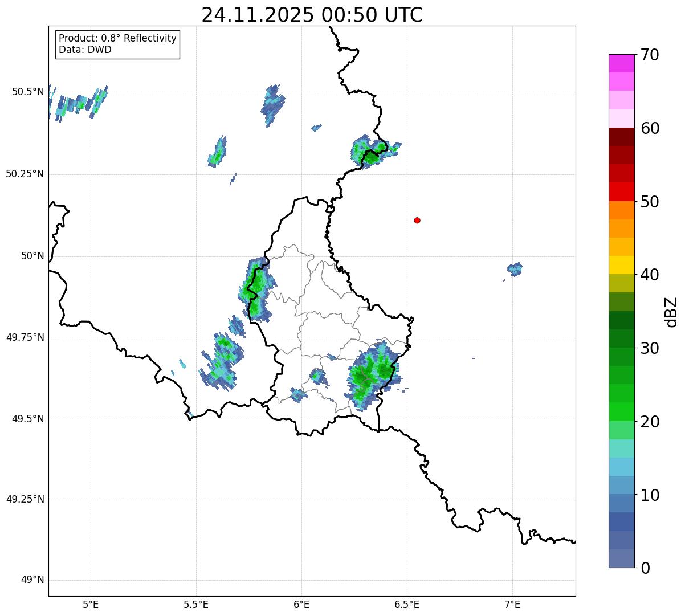Click the 24.11.2025 00:50 UTC title
The image size is (685, 616).
(x=312, y=15)
